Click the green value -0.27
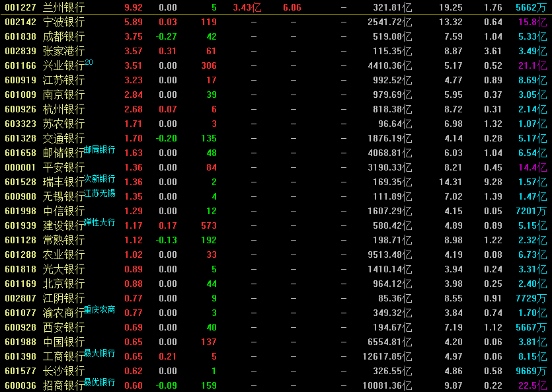Image resolution: width=552 pixels, height=392 pixels. click(x=166, y=36)
